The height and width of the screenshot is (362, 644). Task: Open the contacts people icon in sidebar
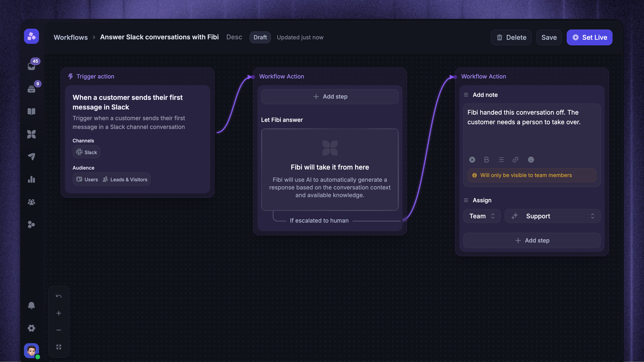[31, 202]
